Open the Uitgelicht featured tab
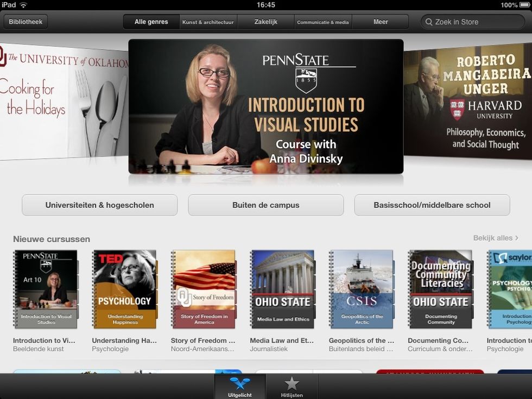Screen dimensions: 532x399 tap(239, 387)
